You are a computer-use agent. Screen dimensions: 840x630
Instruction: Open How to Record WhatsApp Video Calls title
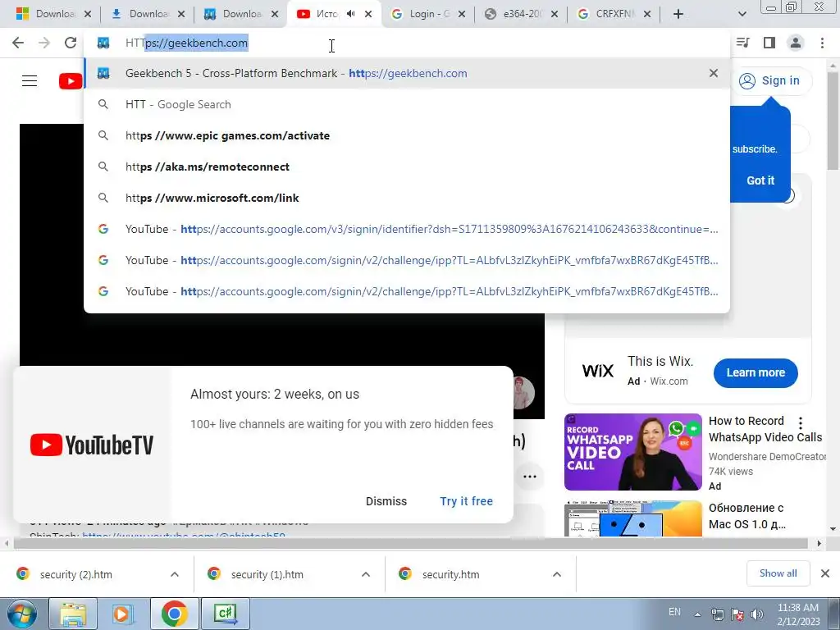click(x=765, y=429)
